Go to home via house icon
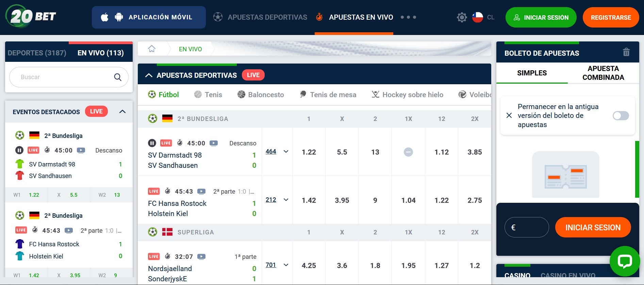This screenshot has height=285, width=644. tap(152, 49)
